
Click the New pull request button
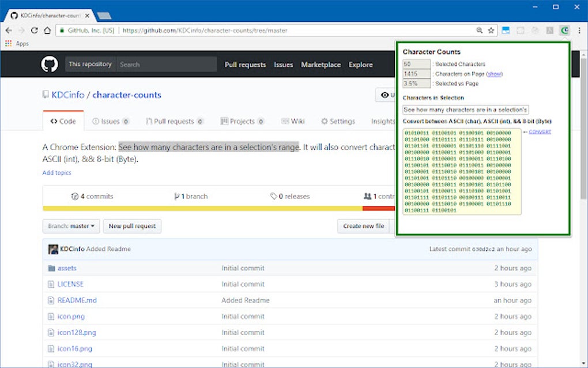pos(132,226)
